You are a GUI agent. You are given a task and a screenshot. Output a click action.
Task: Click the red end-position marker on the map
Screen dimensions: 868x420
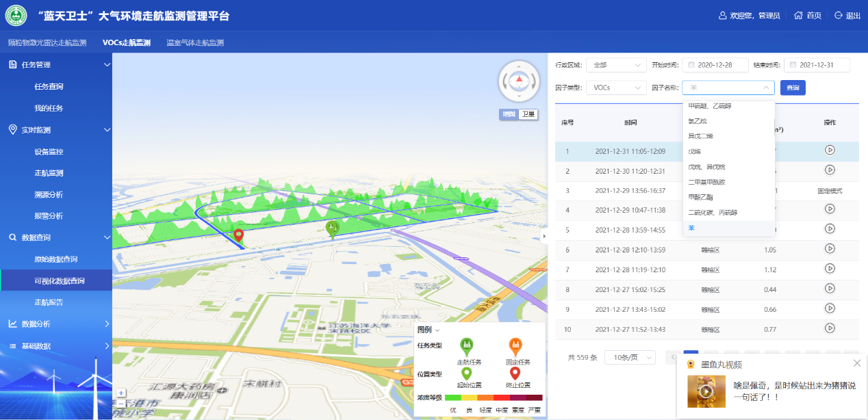pyautogui.click(x=238, y=236)
